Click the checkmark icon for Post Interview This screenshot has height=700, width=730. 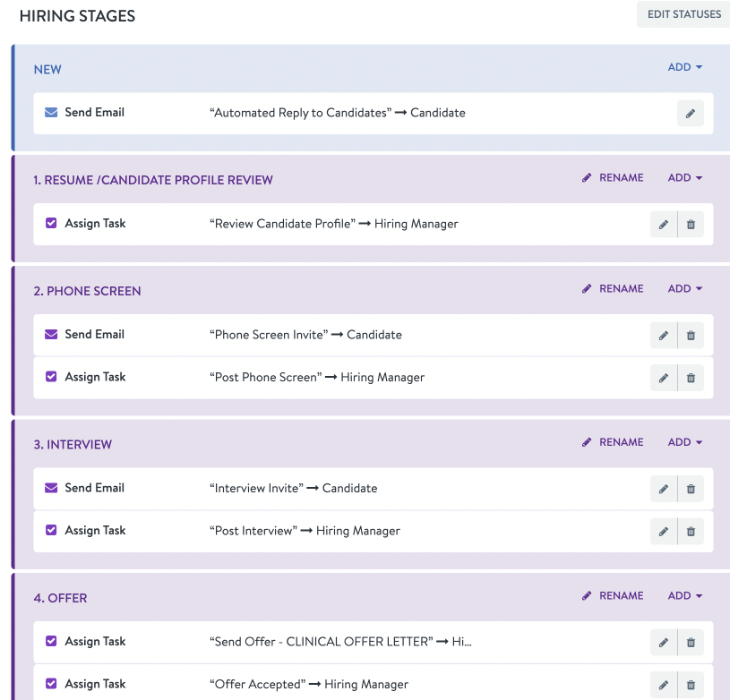[51, 530]
